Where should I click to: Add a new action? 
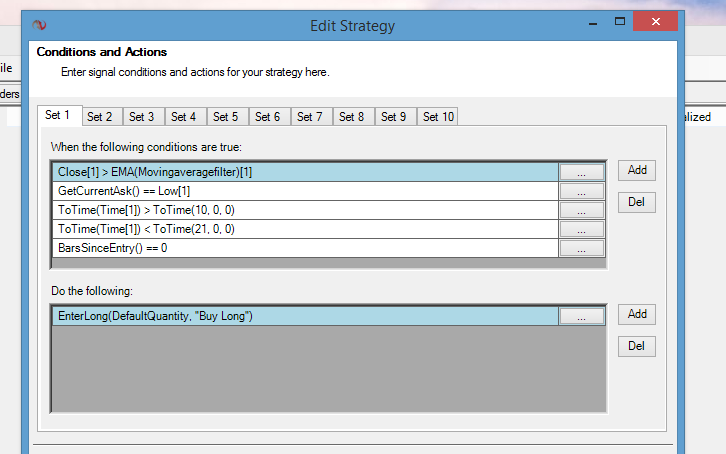[636, 314]
